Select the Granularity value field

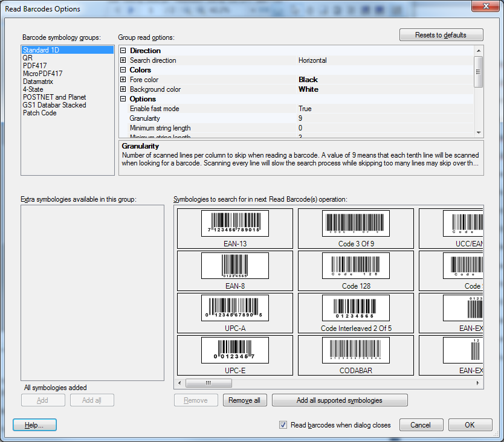(385, 118)
